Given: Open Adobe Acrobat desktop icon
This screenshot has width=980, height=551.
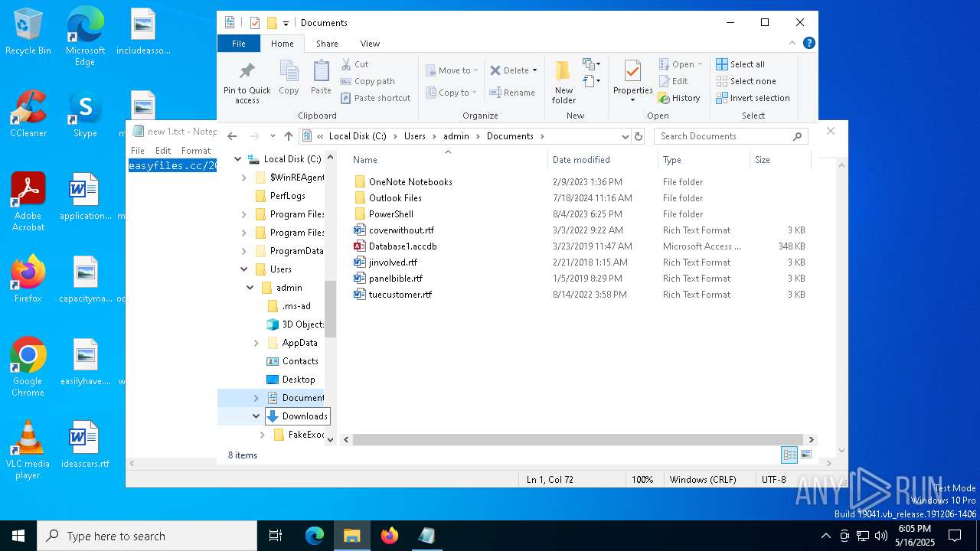Looking at the screenshot, I should pyautogui.click(x=28, y=201).
